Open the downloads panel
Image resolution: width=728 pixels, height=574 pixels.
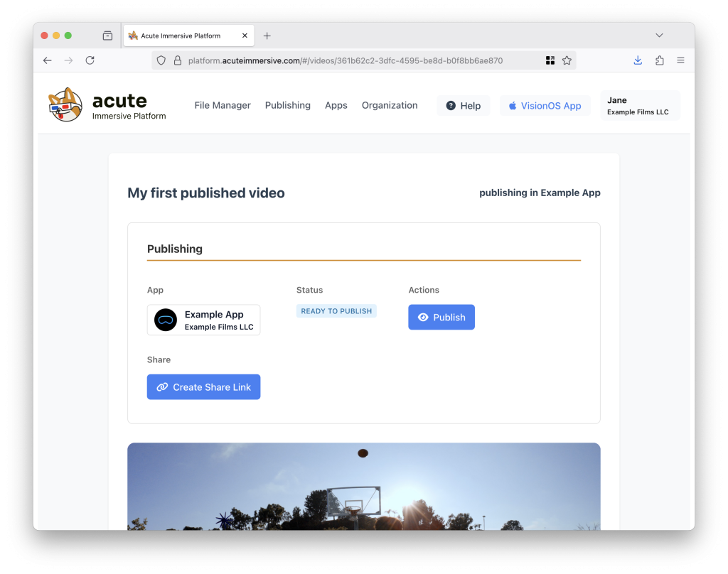point(638,60)
